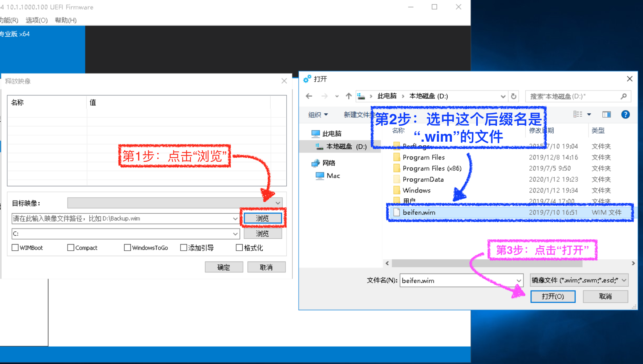Expand the 目标映像 dropdown
This screenshot has height=364, width=643.
(x=278, y=203)
